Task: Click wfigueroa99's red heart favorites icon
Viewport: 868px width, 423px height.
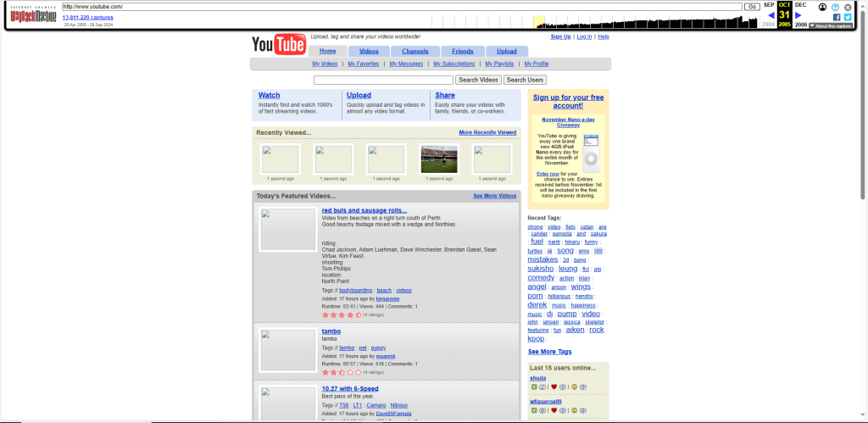Action: click(554, 410)
